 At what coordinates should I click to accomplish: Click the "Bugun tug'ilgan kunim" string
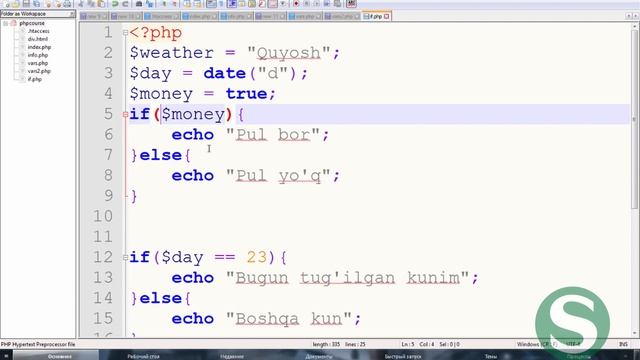point(348,278)
